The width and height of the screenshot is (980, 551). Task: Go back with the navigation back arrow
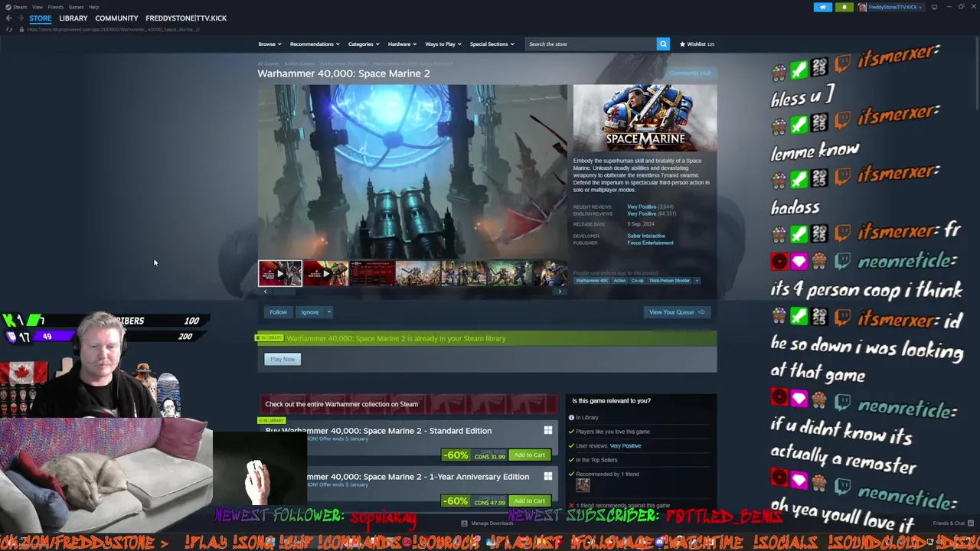tap(8, 18)
